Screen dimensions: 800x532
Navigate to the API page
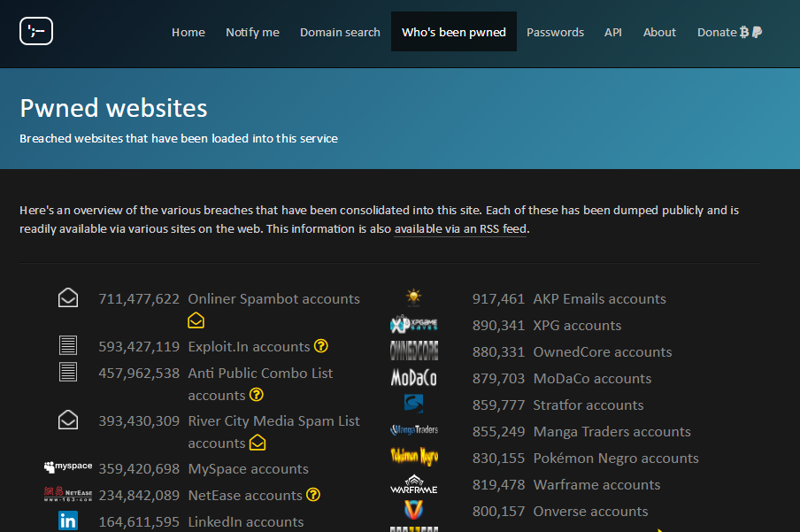612,32
